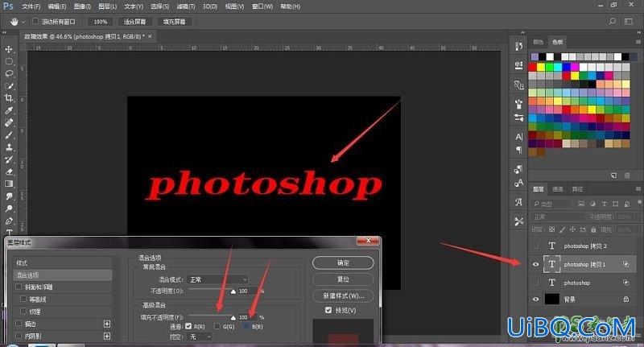Open the Paragraph panel icon
The width and height of the screenshot is (644, 347).
[518, 150]
